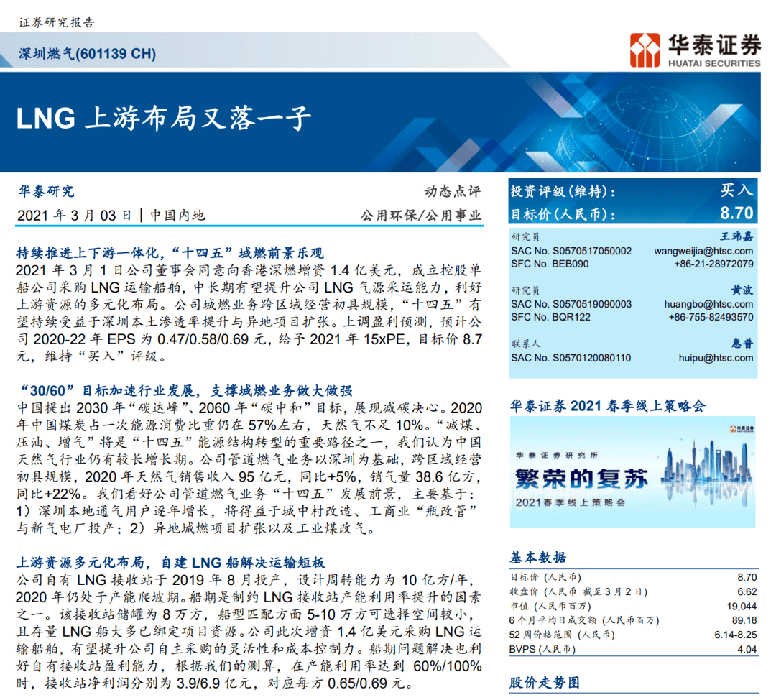Click heading "上游资源多元化布局,自建 LNG 船解决运输短板"
The width and height of the screenshot is (776, 700).
pyautogui.click(x=171, y=563)
